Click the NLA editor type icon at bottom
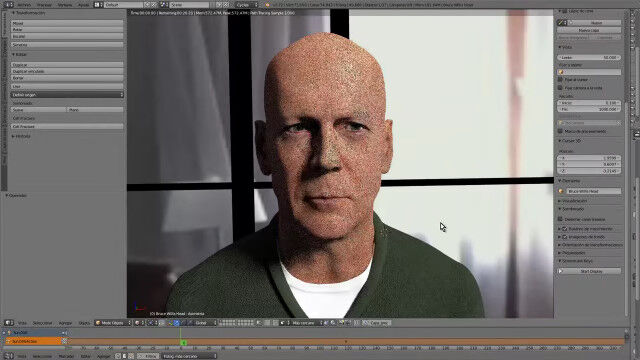 pos(9,356)
